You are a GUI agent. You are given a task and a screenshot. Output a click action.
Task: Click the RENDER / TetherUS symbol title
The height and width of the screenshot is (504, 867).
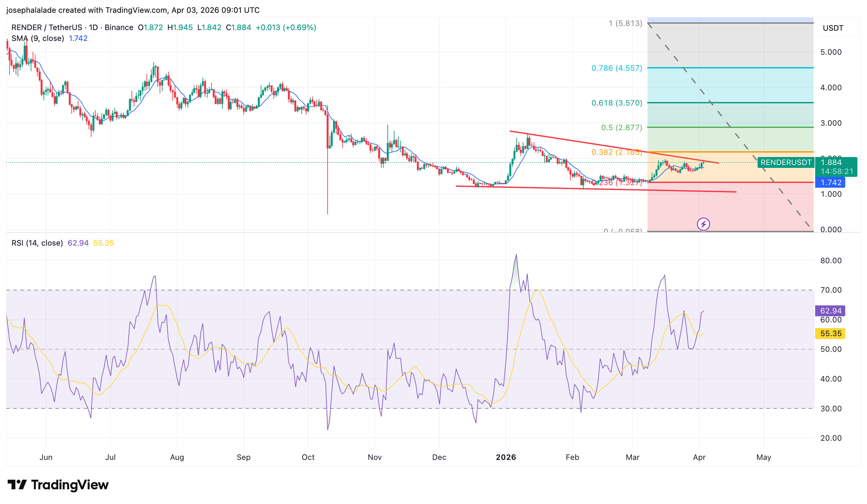pos(47,27)
